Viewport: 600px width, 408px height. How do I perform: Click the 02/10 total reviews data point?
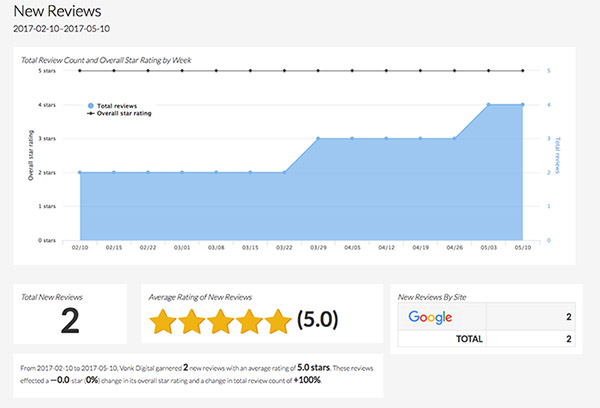(x=80, y=173)
